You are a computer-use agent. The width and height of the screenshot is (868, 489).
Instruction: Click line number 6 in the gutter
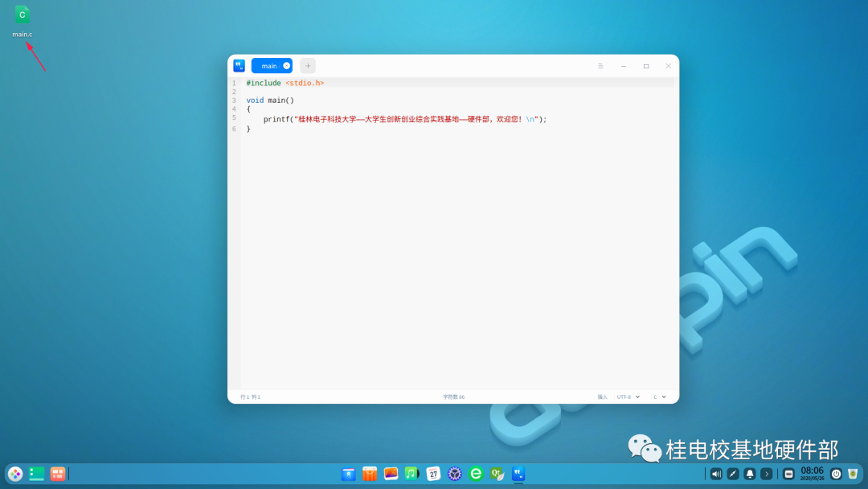tap(234, 129)
